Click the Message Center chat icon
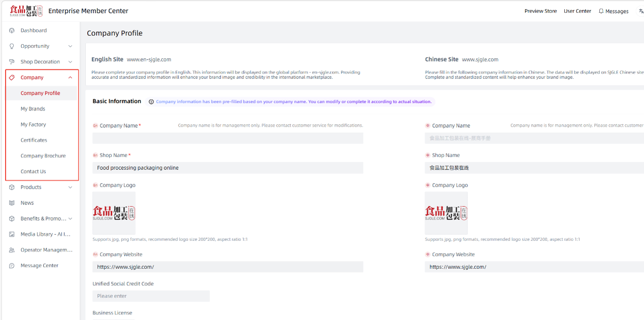The image size is (644, 320). pos(12,266)
